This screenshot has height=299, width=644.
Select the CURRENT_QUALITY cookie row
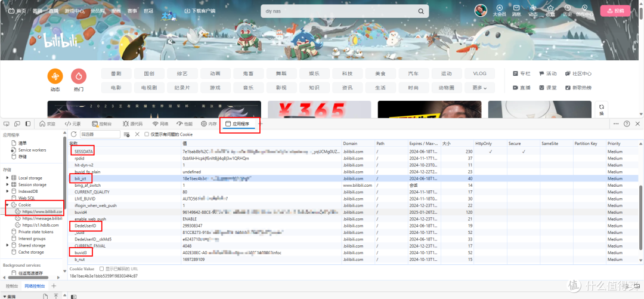(x=353, y=192)
